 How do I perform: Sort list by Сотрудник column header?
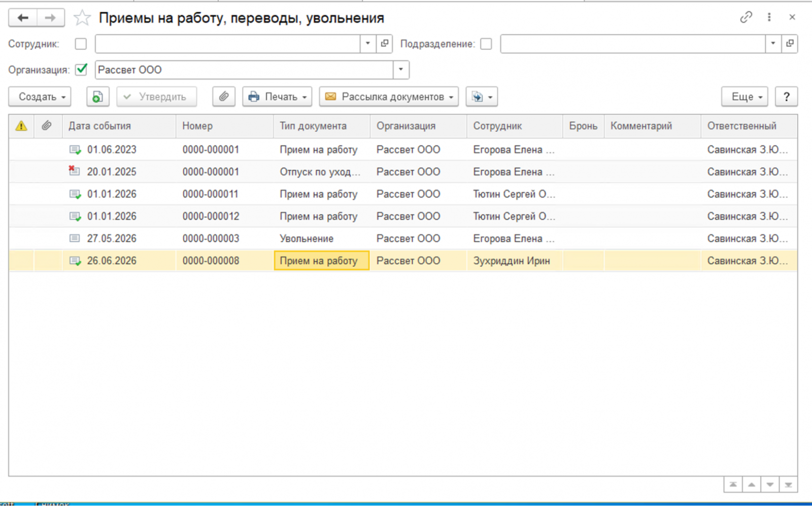[515, 126]
